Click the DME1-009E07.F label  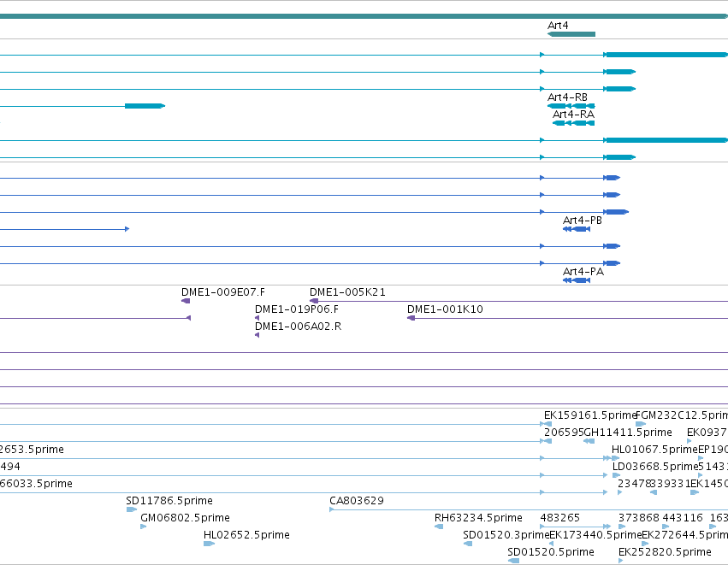pyautogui.click(x=223, y=292)
